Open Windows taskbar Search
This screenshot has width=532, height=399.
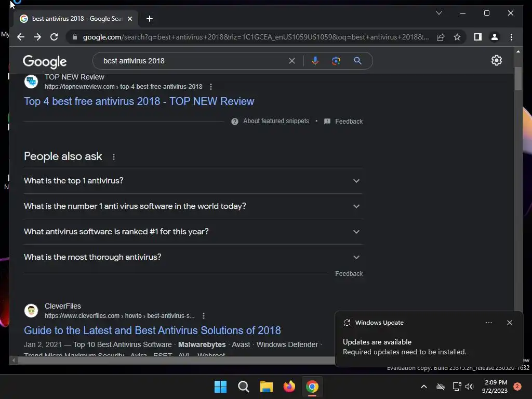243,387
